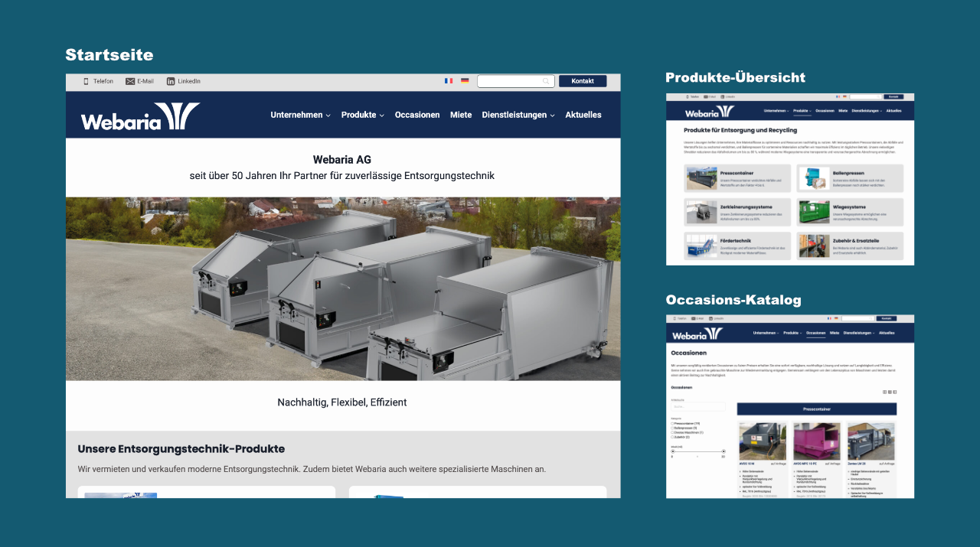Open the Produkte dropdown on Startseite
This screenshot has height=547, width=980.
coord(362,115)
